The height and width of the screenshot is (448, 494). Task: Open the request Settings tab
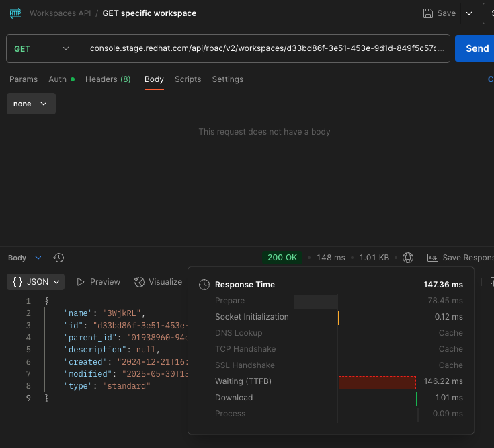[227, 79]
